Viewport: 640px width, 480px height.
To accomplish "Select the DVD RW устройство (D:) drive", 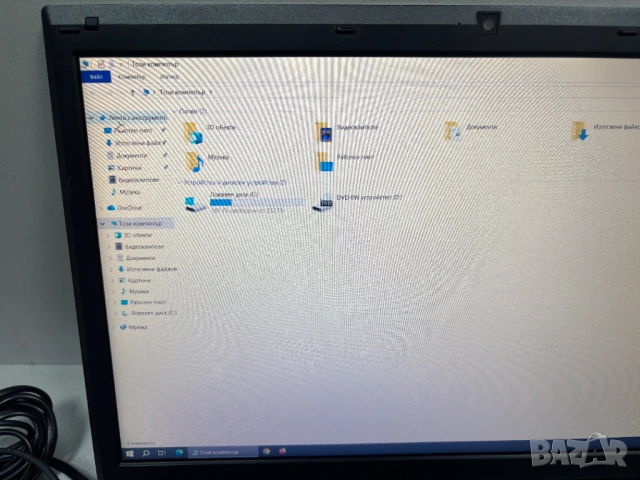I will click(358, 202).
